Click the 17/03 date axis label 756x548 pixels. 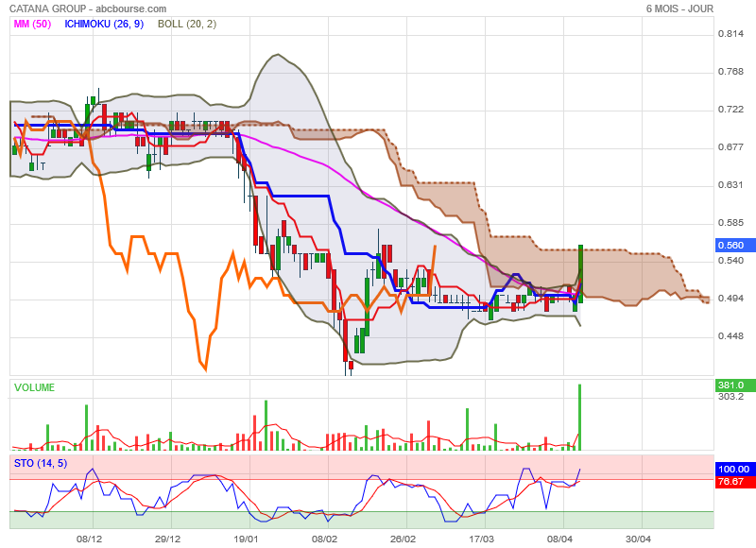coord(481,539)
